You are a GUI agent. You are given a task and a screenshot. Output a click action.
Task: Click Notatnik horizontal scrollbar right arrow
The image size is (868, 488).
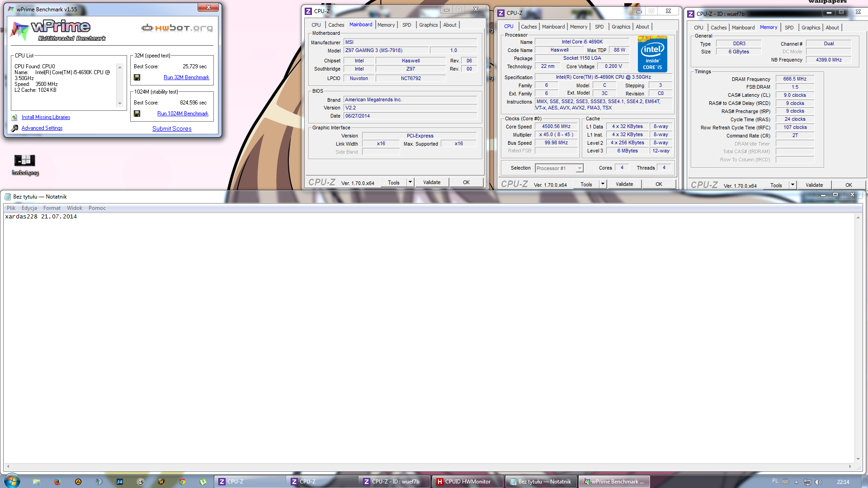[850, 466]
